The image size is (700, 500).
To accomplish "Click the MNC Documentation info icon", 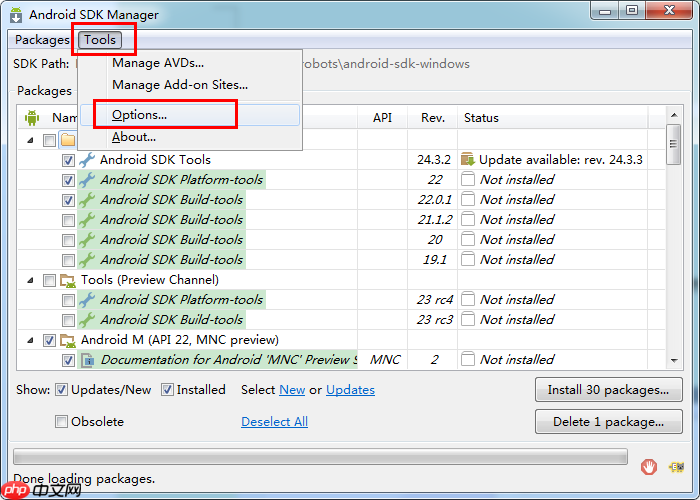I will (88, 360).
